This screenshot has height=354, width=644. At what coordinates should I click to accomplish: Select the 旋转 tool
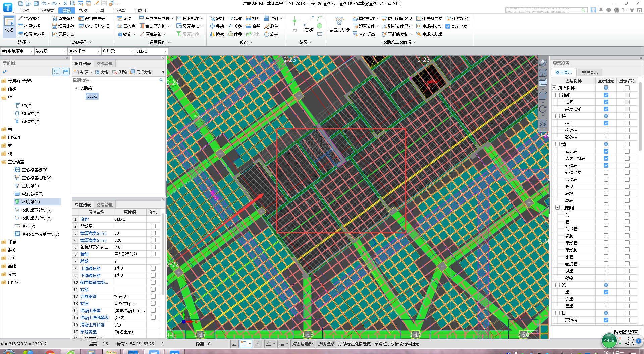coord(271,34)
